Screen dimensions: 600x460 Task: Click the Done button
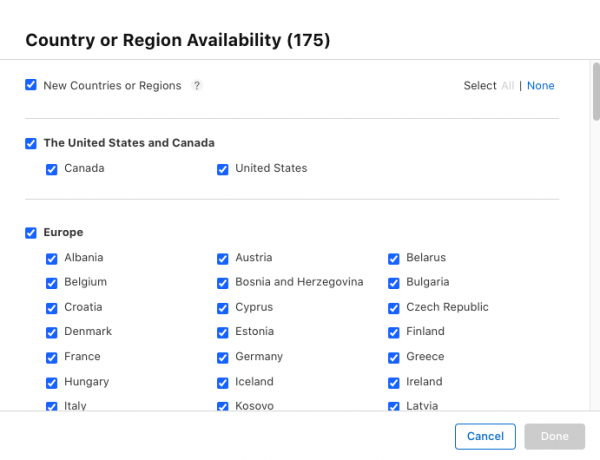click(554, 436)
